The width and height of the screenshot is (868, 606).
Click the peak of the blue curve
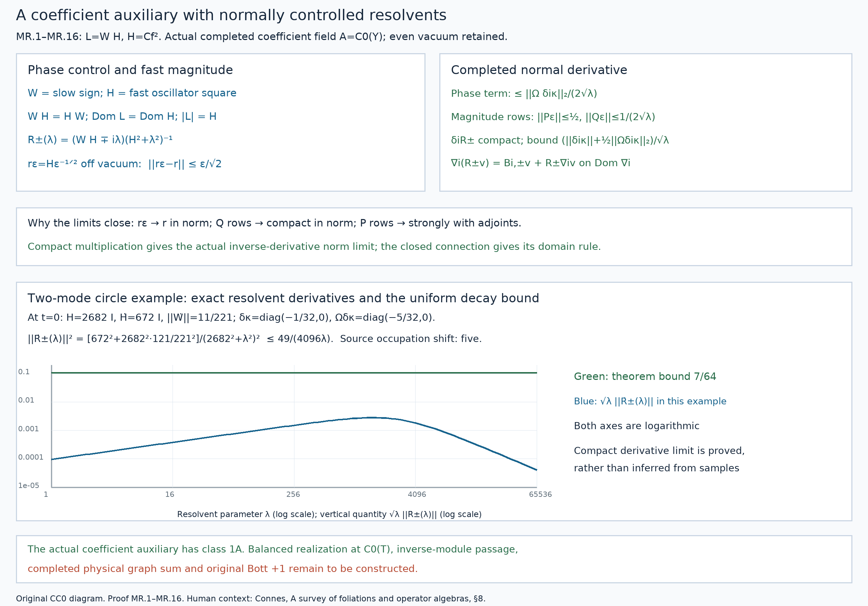372,417
